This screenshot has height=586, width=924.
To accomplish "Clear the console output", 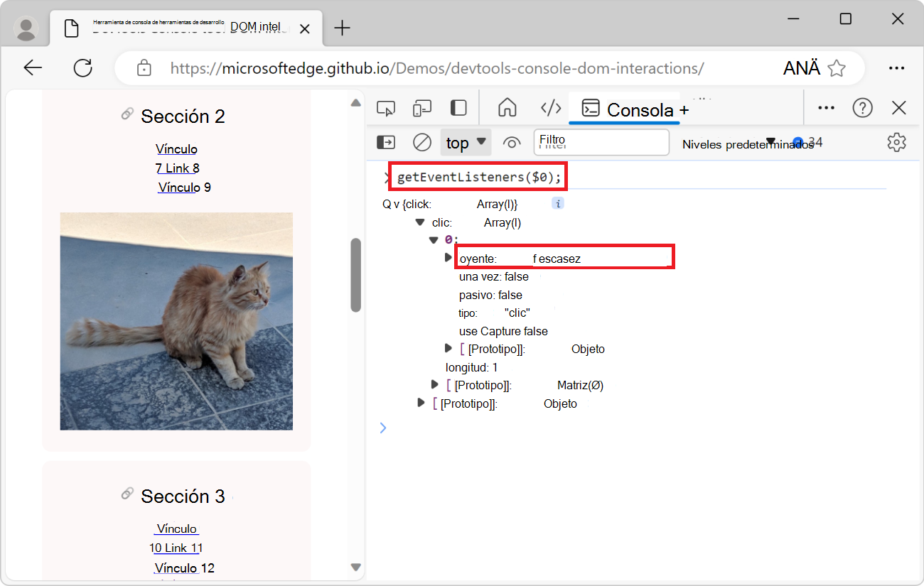I will coord(421,142).
